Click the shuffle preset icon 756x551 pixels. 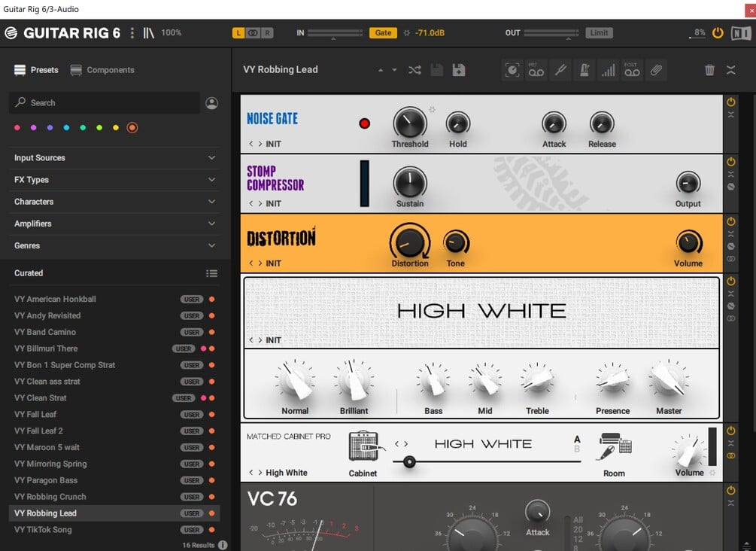tap(414, 70)
